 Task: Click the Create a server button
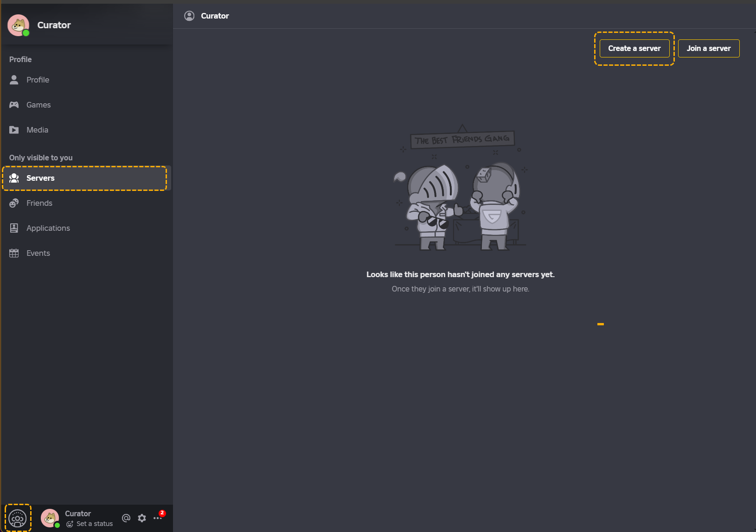coord(634,48)
